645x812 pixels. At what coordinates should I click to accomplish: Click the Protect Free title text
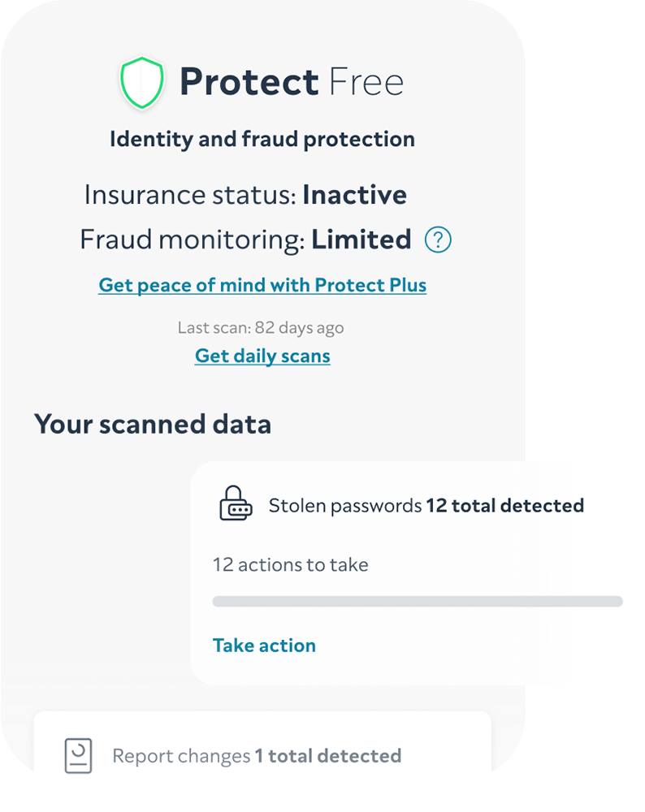[291, 81]
